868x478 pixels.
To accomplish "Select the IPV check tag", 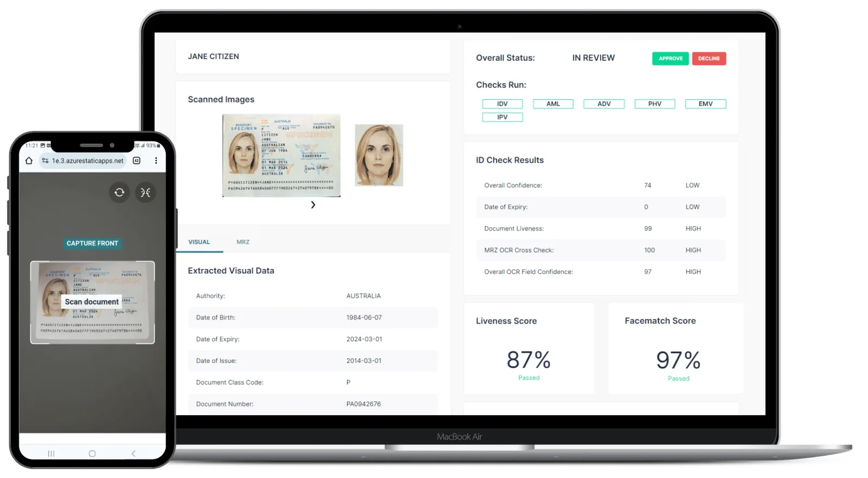I will [502, 117].
